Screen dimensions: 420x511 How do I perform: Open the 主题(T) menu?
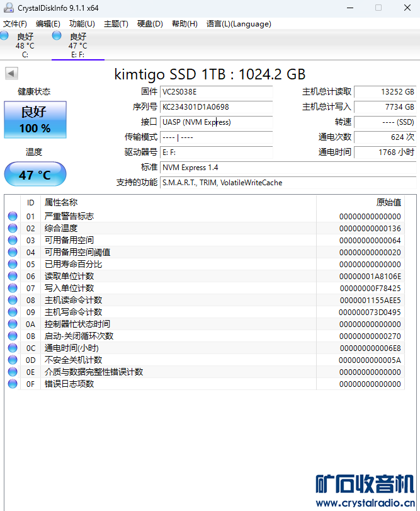pos(116,24)
